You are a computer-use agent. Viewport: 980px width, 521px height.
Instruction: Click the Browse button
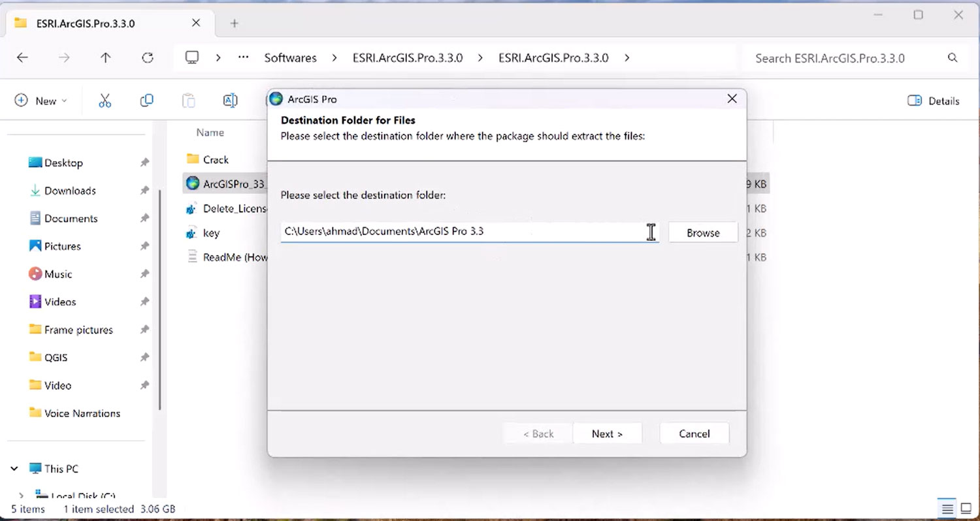[702, 233]
